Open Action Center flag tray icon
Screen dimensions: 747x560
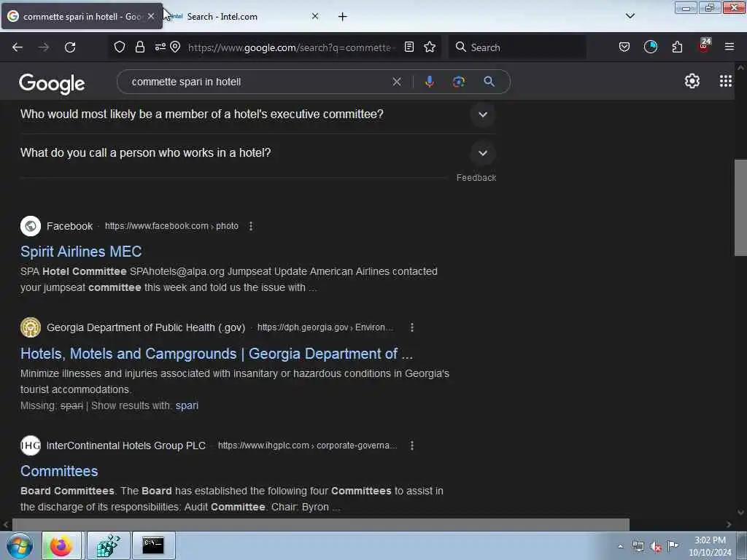coord(673,545)
